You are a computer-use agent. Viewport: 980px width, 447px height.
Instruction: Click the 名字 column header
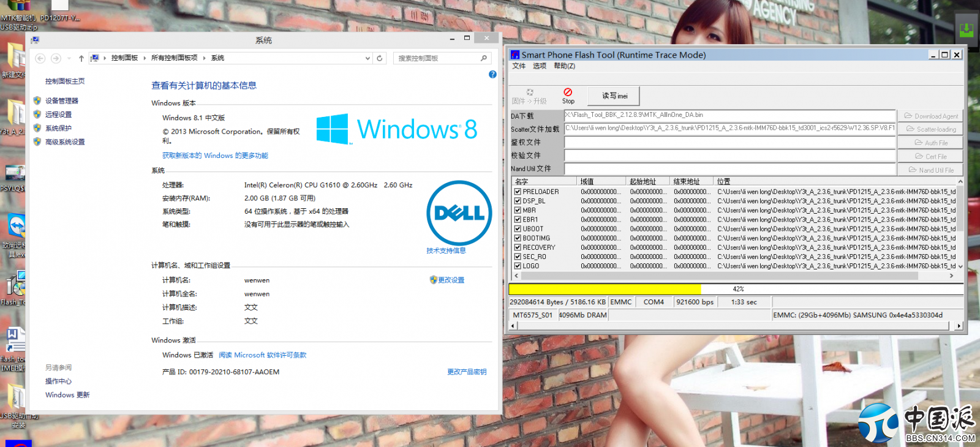coord(545,181)
